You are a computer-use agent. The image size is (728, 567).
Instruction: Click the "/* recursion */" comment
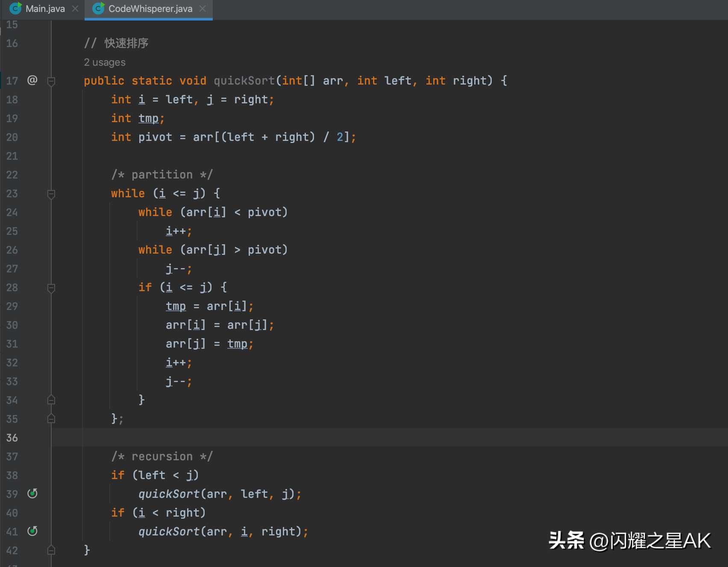pyautogui.click(x=162, y=456)
